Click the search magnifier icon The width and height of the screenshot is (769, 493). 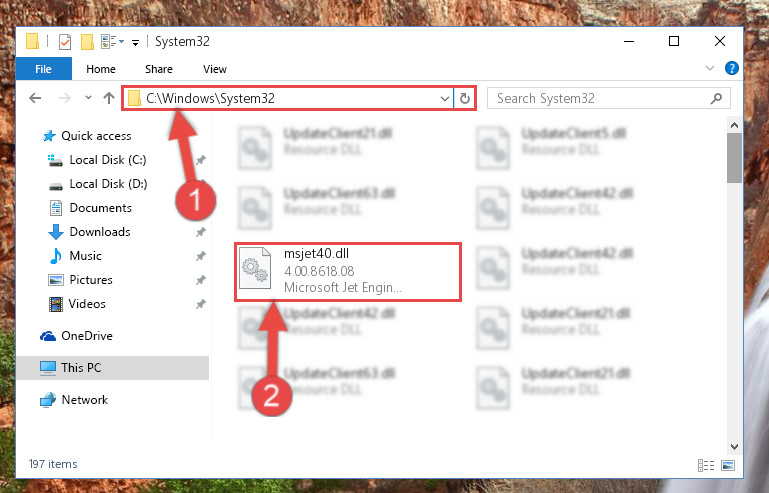click(x=716, y=99)
